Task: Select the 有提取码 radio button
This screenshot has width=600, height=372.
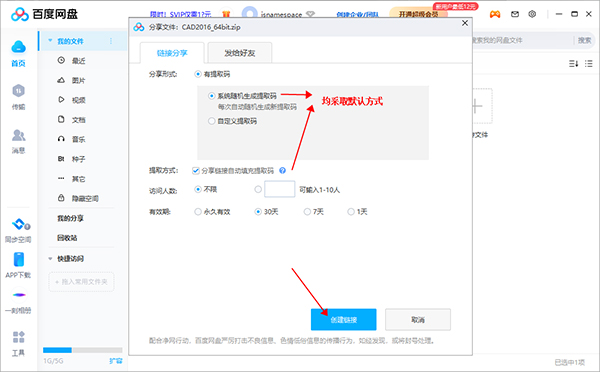Action: 198,74
